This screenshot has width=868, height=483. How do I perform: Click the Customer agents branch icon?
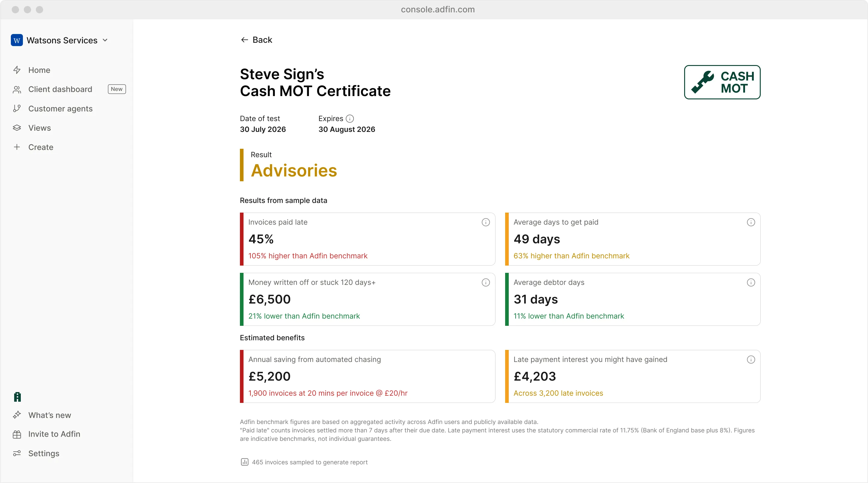click(x=17, y=108)
